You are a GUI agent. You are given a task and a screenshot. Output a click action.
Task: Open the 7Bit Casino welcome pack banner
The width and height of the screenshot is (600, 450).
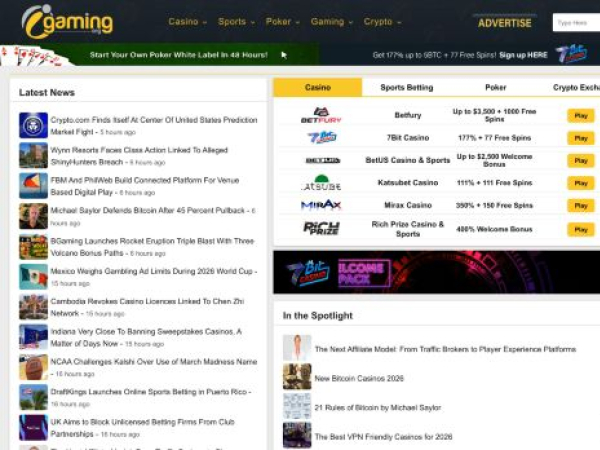coord(436,272)
